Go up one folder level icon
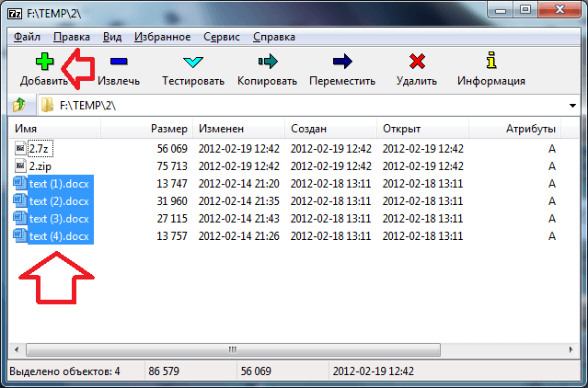 pos(17,105)
